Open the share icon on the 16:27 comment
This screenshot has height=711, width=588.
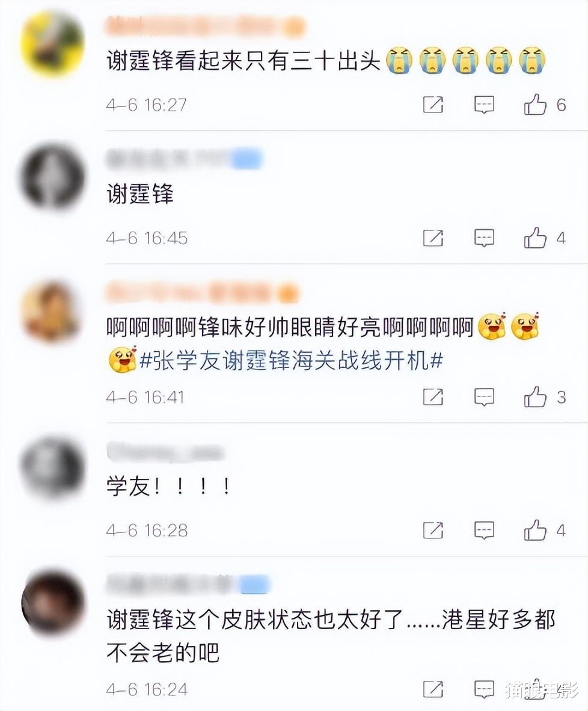[x=433, y=105]
